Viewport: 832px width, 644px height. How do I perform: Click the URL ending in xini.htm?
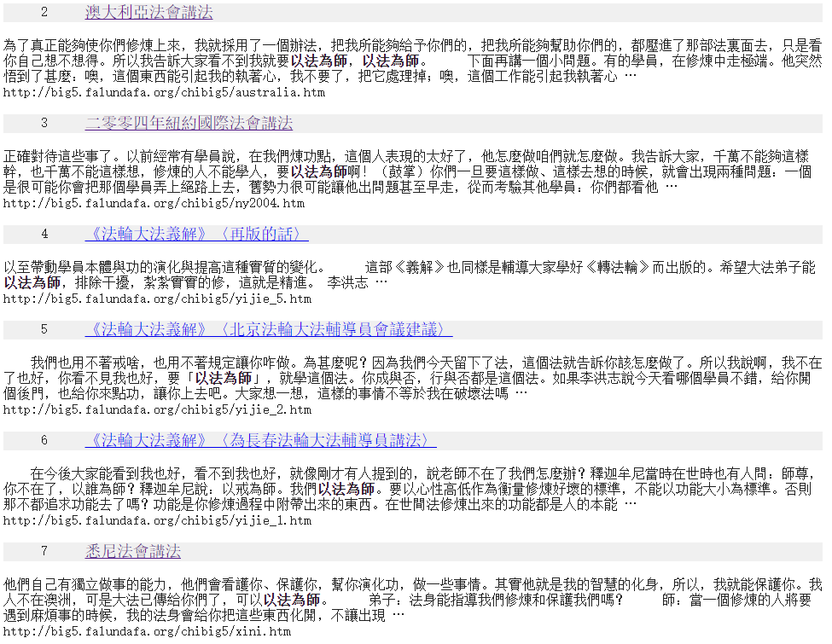147,631
